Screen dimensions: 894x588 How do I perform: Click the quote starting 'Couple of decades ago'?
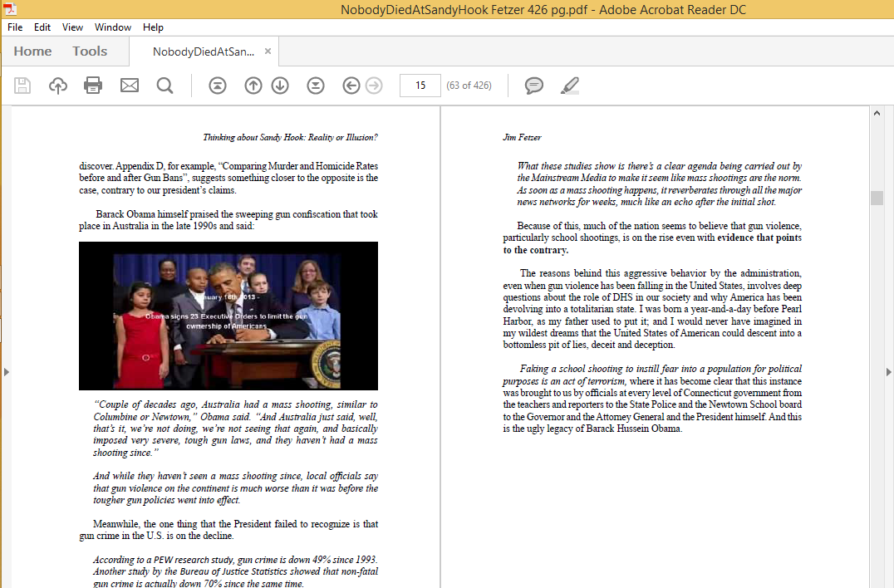235,429
